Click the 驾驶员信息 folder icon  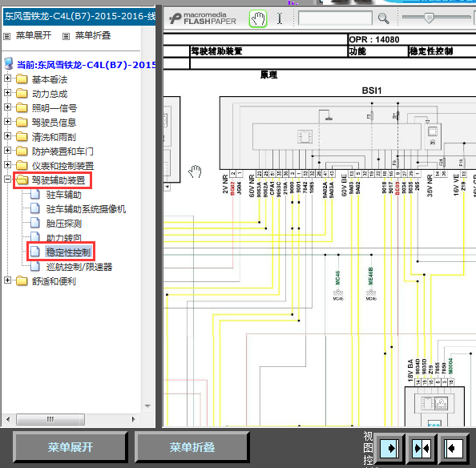22,122
